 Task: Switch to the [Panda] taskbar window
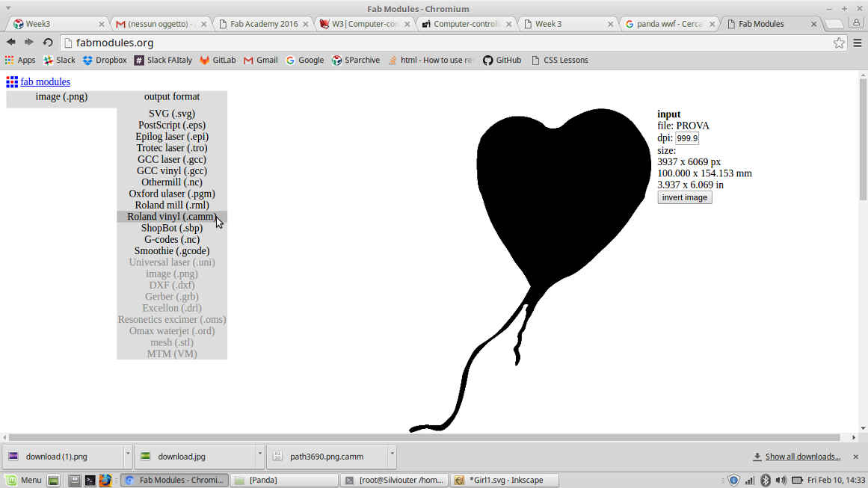pyautogui.click(x=284, y=481)
